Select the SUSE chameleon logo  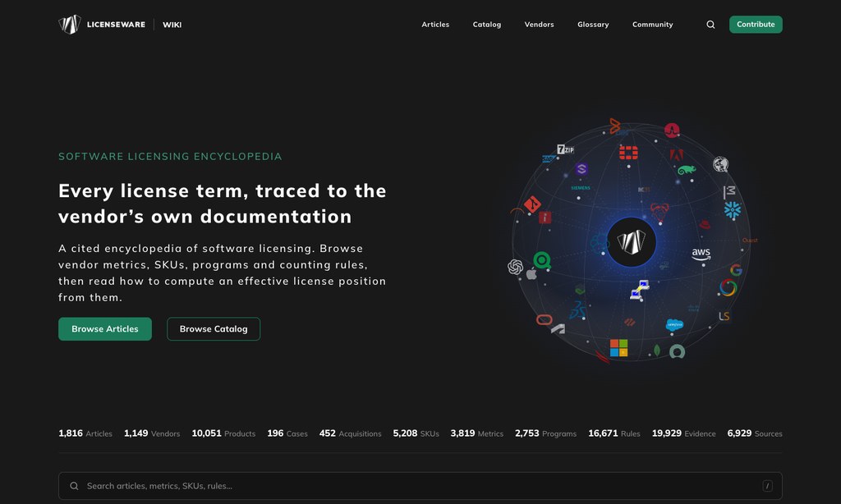(x=687, y=170)
